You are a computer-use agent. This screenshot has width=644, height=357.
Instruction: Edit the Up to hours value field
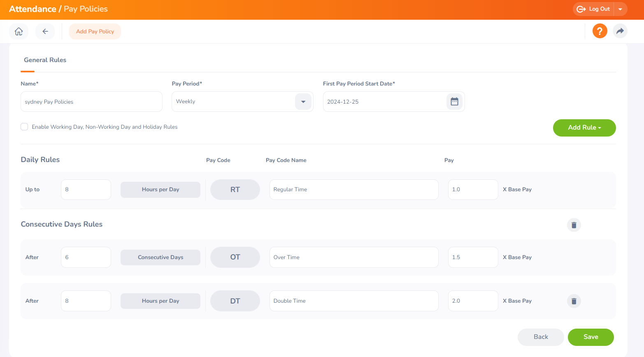(86, 190)
